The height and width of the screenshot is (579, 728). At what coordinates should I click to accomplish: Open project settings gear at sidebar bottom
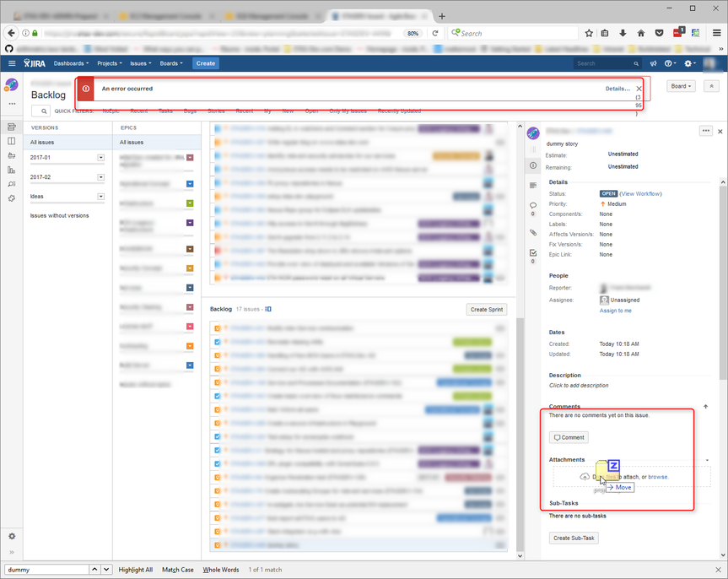coord(12,536)
